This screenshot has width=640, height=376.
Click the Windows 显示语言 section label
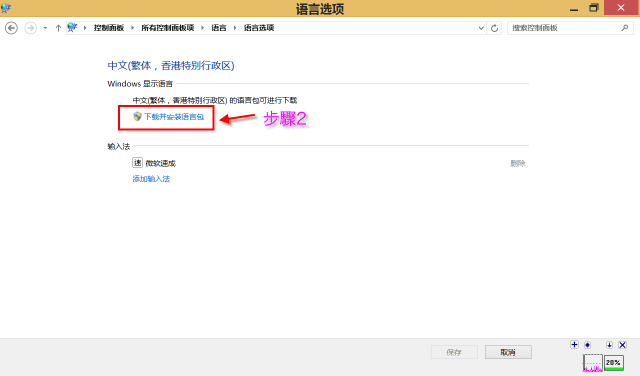[x=140, y=84]
